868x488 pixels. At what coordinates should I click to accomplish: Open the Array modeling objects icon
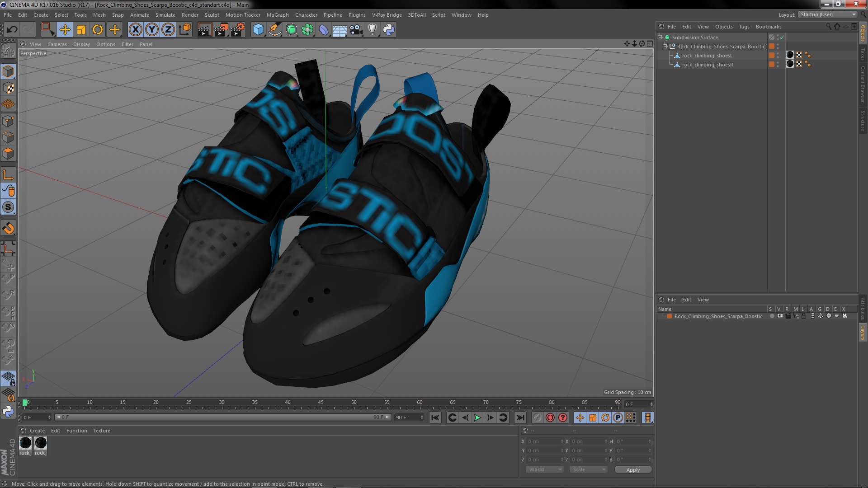coord(307,30)
